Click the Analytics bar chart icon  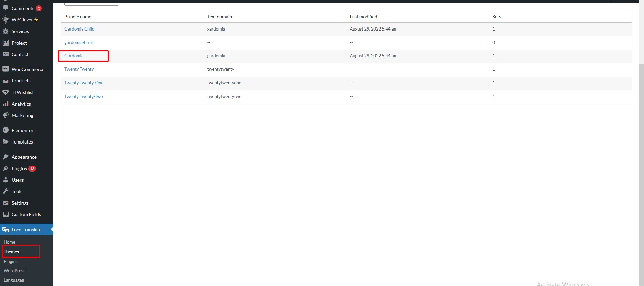point(6,104)
